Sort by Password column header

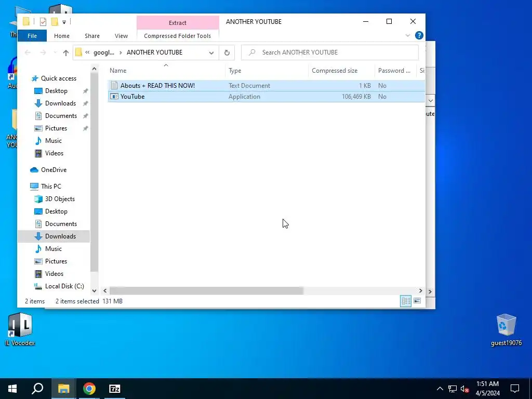[x=394, y=71]
